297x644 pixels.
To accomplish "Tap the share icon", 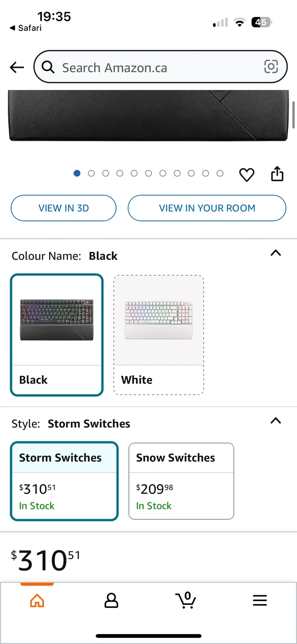I will [277, 174].
